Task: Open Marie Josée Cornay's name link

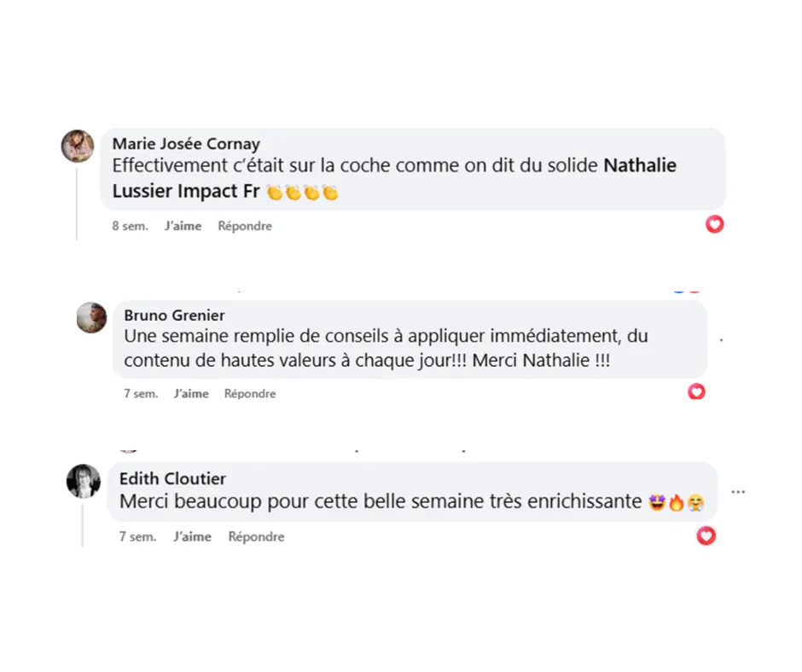Action: [x=186, y=143]
